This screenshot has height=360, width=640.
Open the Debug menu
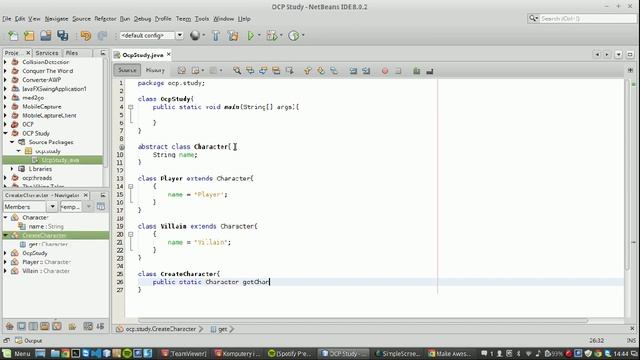(x=142, y=19)
